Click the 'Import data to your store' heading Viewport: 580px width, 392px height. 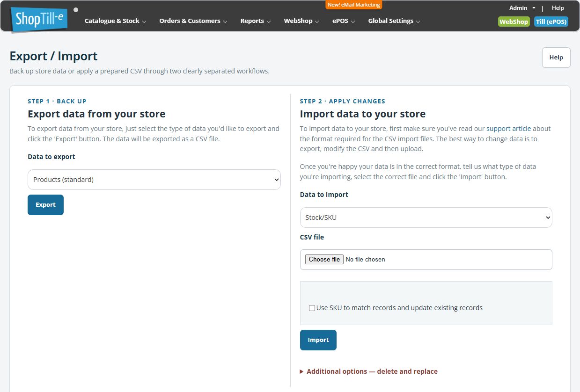click(363, 114)
